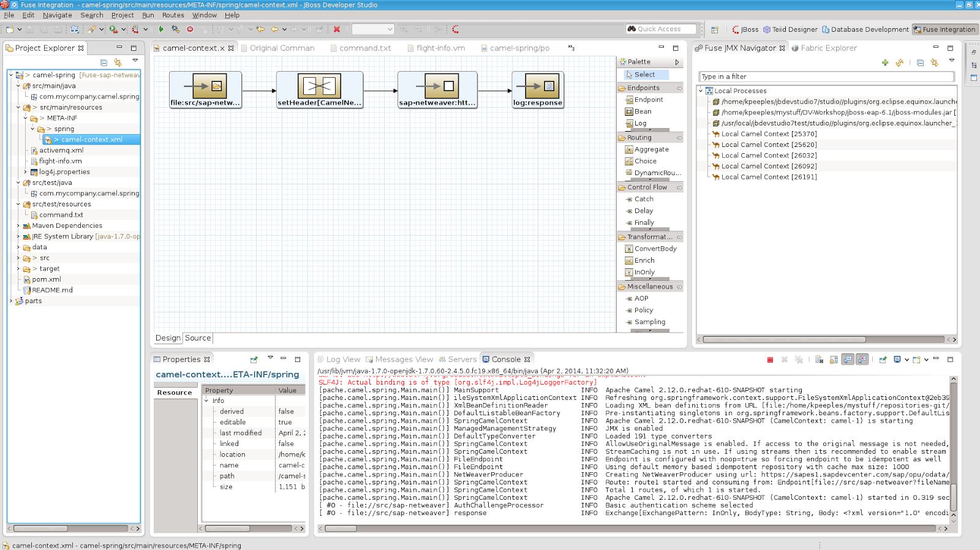Collapse all in Fuse JMX Navigator
The image size is (980, 550).
coord(920,62)
